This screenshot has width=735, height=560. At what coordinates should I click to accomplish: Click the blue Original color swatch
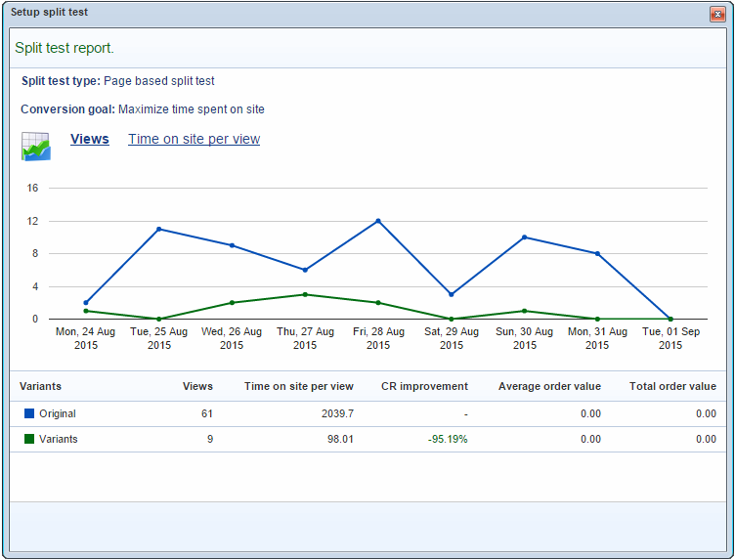click(29, 414)
